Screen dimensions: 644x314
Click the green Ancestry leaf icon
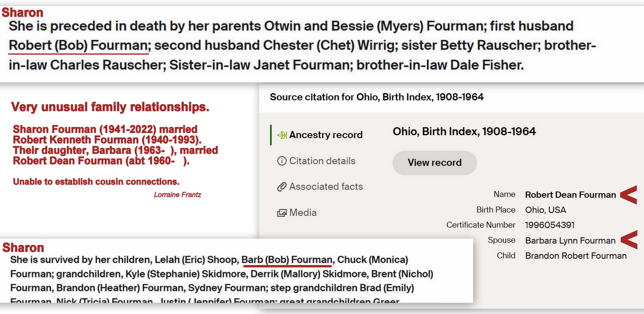point(282,135)
